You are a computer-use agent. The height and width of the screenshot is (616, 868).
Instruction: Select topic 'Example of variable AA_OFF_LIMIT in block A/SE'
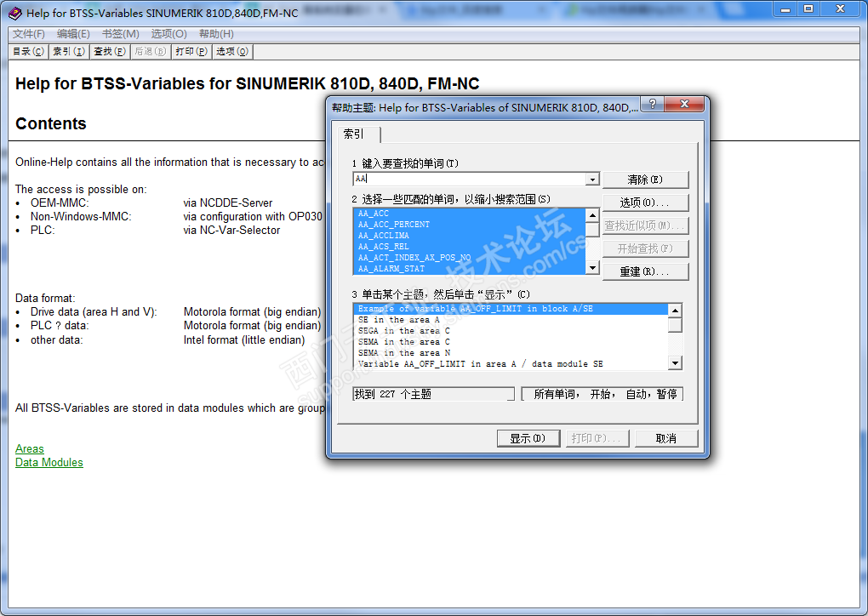(511, 309)
